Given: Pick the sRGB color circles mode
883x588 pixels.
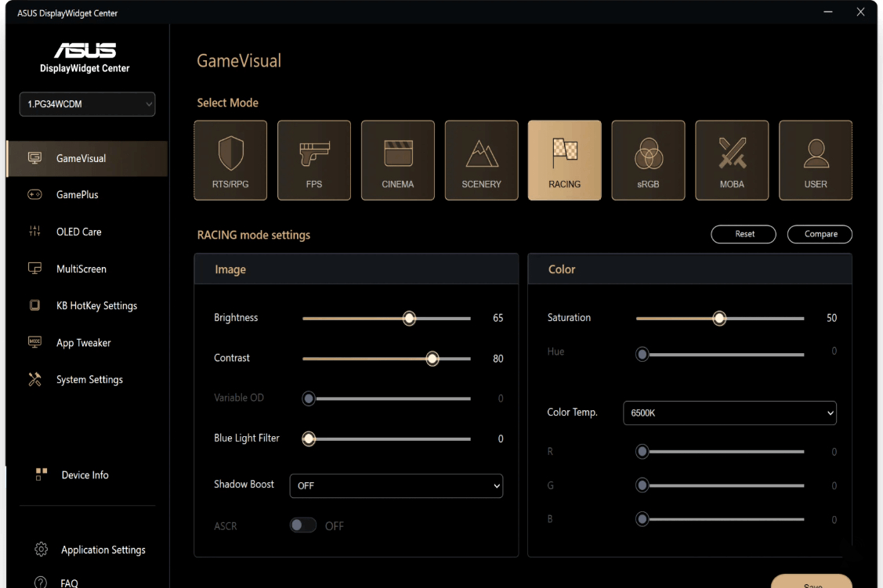Looking at the screenshot, I should click(648, 161).
